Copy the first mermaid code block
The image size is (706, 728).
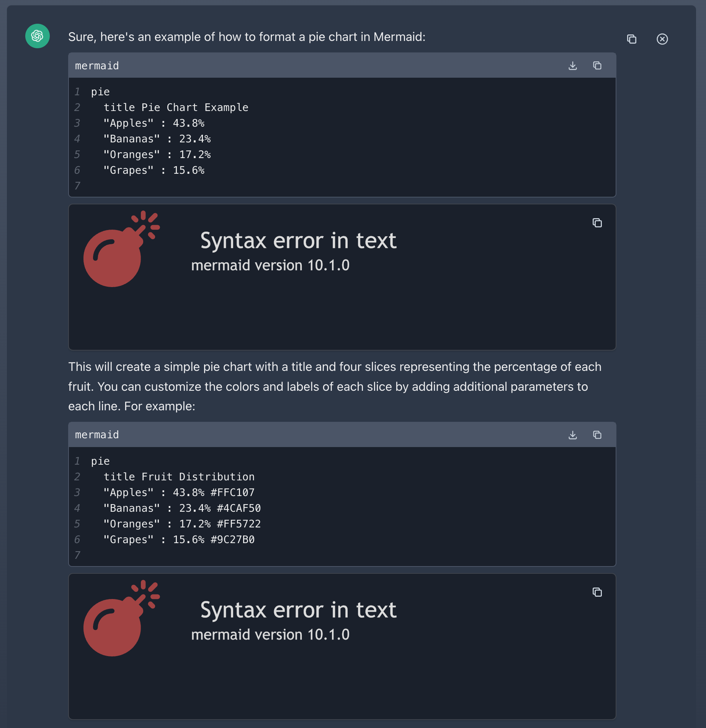pyautogui.click(x=597, y=66)
